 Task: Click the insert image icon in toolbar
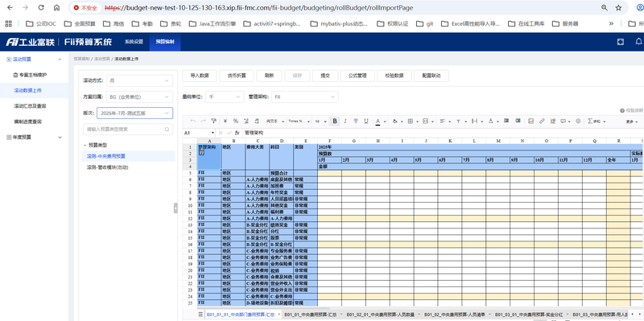(530, 121)
